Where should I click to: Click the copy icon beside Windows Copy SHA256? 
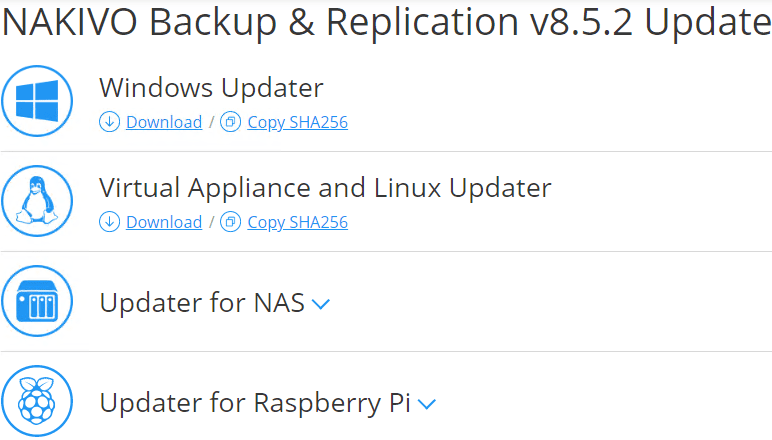pyautogui.click(x=230, y=122)
